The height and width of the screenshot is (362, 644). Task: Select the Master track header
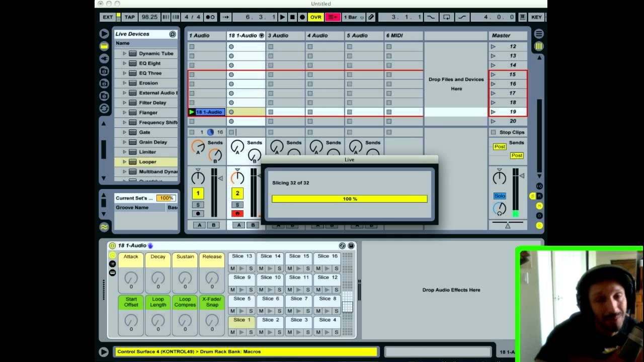tap(508, 36)
